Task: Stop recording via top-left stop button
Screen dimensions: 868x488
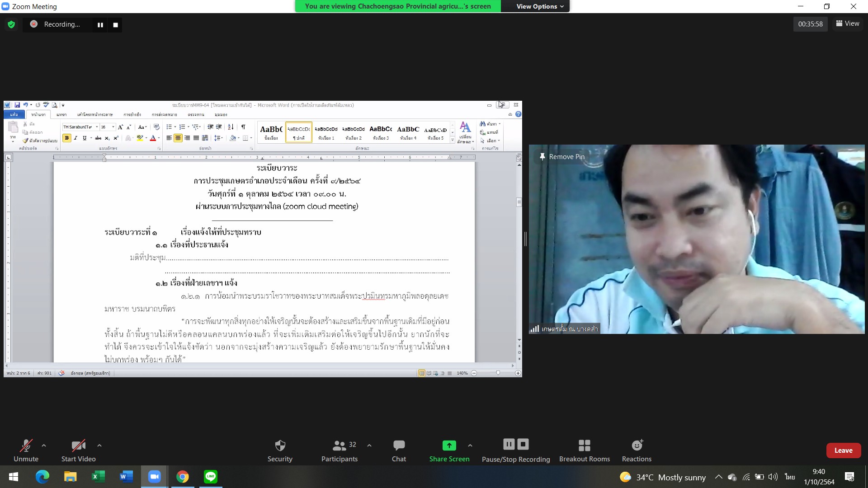Action: tap(115, 25)
